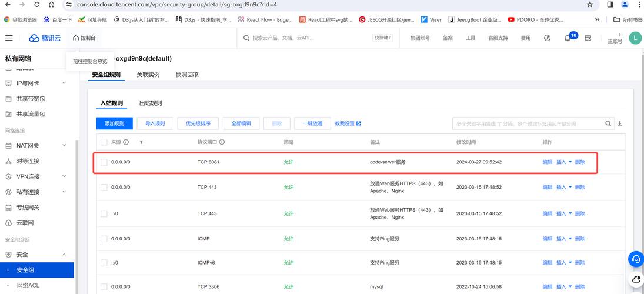Image resolution: width=644 pixels, height=294 pixels.
Task: Open the Viser bookmark
Action: (x=431, y=19)
